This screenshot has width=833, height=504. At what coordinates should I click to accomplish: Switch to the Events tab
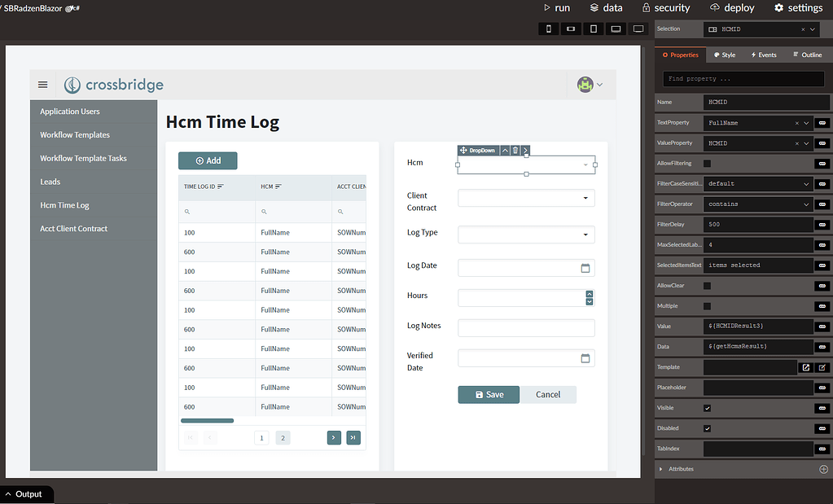click(764, 55)
